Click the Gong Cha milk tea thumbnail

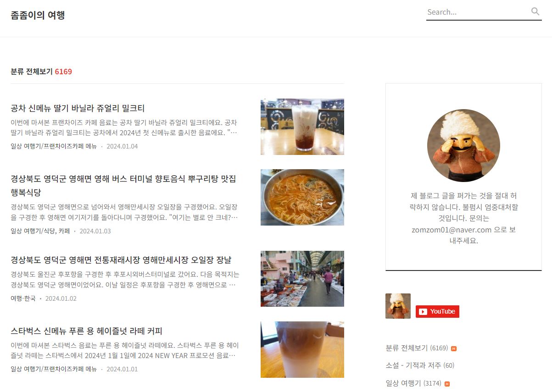[302, 127]
